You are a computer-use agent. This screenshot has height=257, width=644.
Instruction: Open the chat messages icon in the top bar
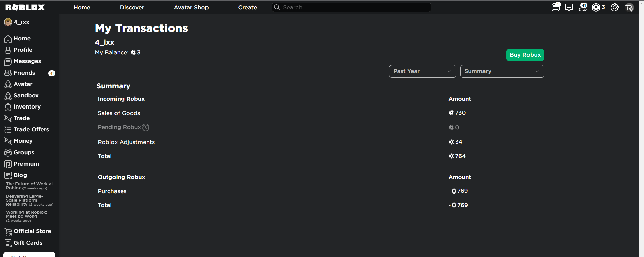coord(569,7)
